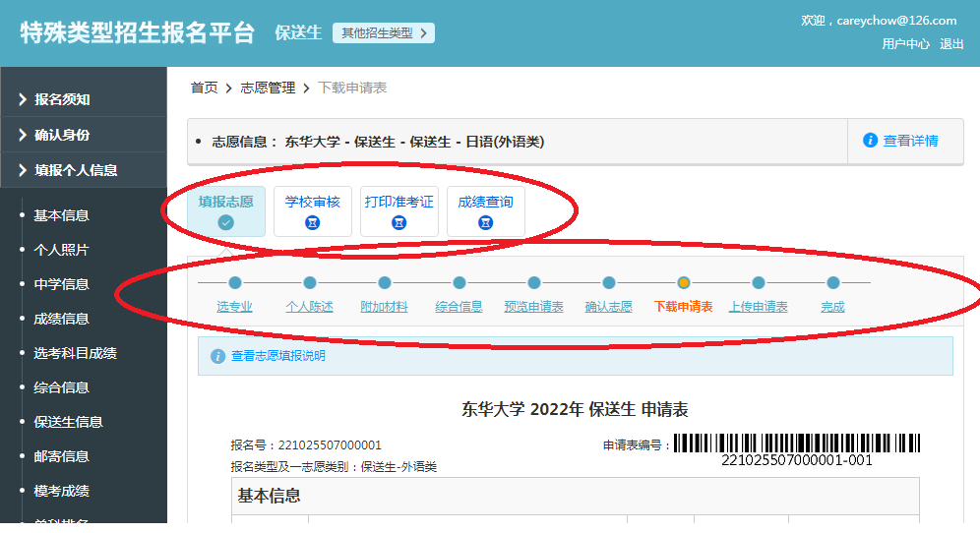This screenshot has width=980, height=533.
Task: Click 志愿管理 in the breadcrumb
Action: (268, 88)
